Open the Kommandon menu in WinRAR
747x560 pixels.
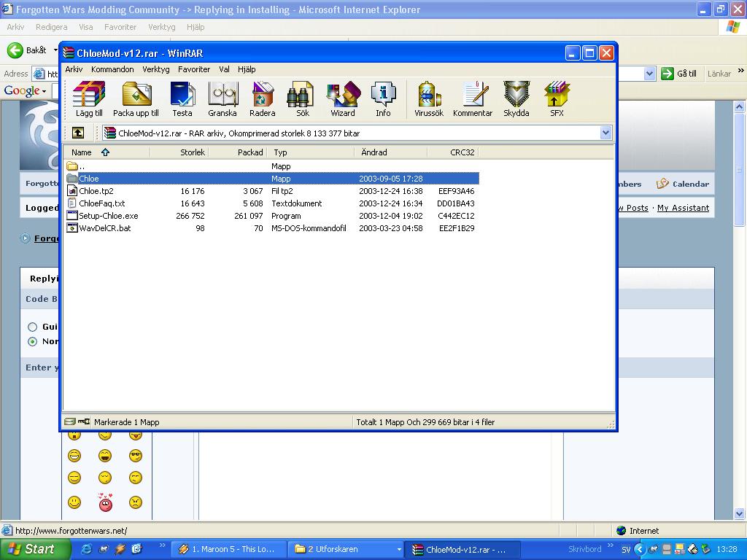coord(112,69)
